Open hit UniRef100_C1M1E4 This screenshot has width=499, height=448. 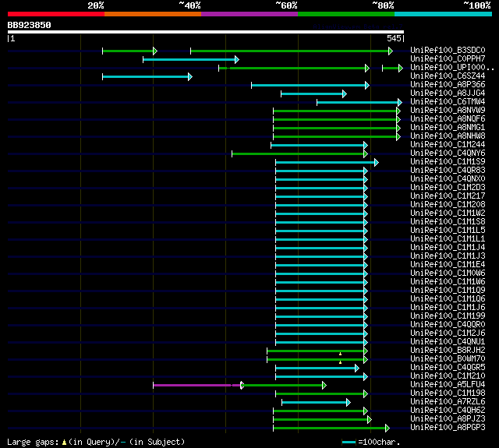pos(448,265)
